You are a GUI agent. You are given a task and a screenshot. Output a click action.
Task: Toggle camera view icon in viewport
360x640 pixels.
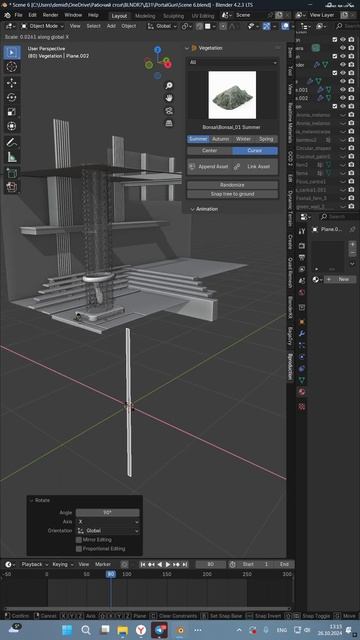(x=169, y=111)
